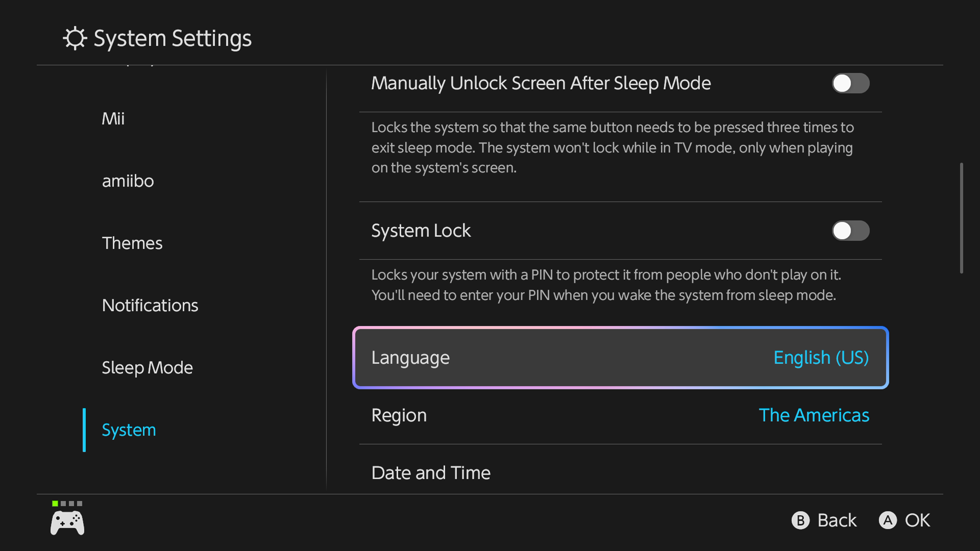The width and height of the screenshot is (980, 551).
Task: Enable the System Lock switch
Action: click(850, 231)
